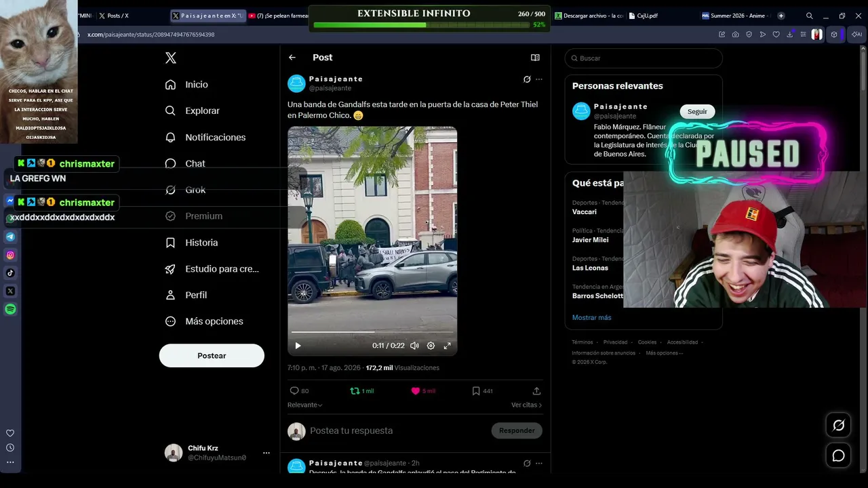Open Spotify in the browser sidebar
The width and height of the screenshot is (868, 488).
click(10, 309)
